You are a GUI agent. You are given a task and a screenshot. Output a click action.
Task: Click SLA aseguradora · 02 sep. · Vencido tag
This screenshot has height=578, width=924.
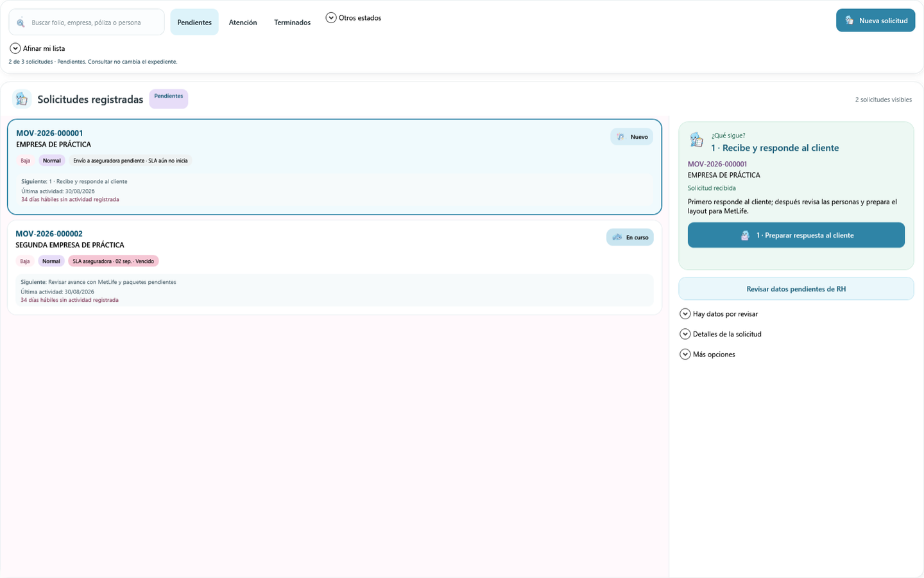click(x=114, y=261)
